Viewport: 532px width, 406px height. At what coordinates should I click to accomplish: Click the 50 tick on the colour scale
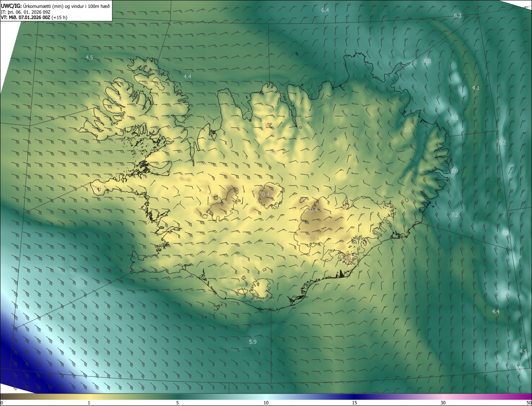529,403
